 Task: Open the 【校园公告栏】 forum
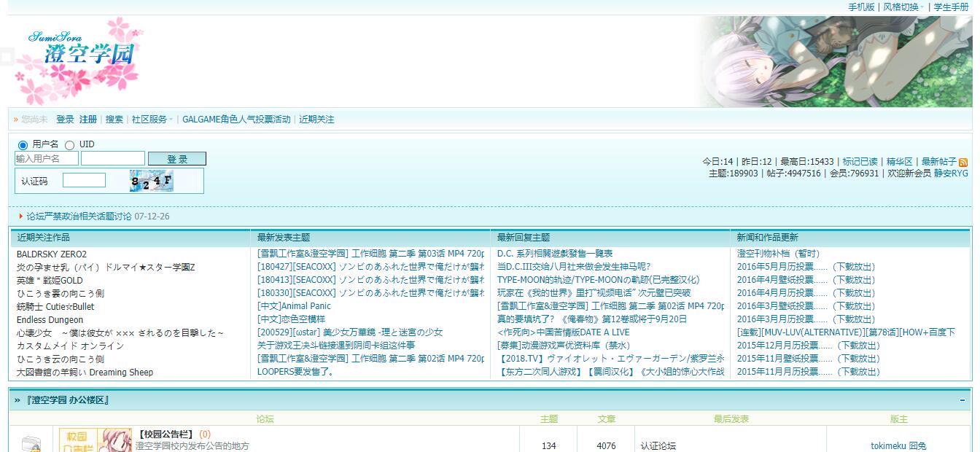pyautogui.click(x=166, y=435)
